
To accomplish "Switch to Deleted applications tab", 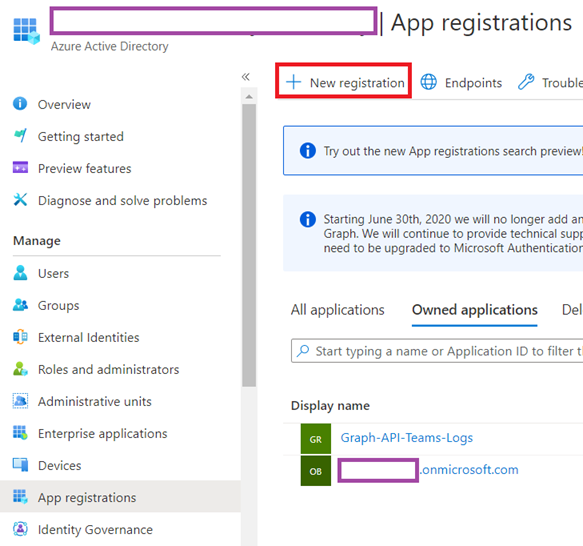I will pos(572,309).
